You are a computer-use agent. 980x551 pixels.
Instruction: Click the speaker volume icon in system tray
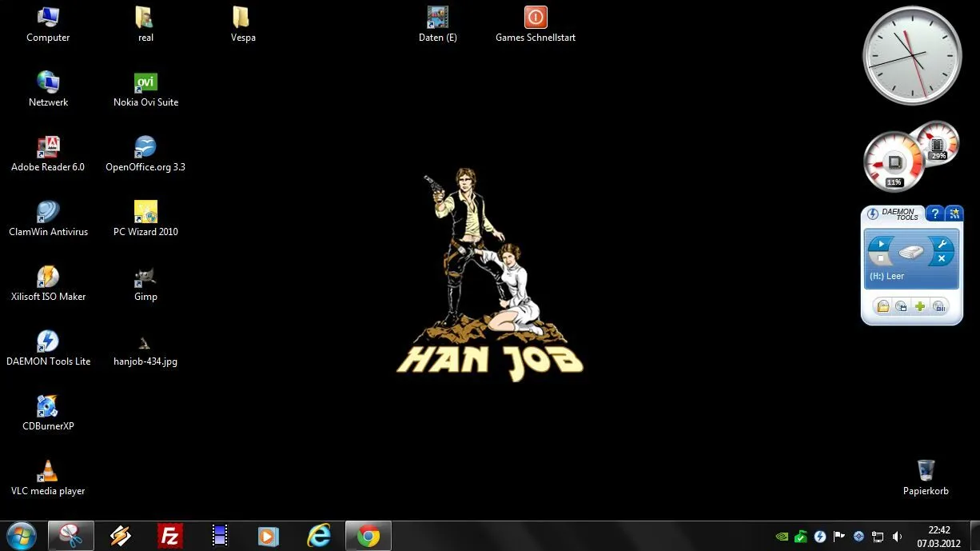click(x=897, y=537)
